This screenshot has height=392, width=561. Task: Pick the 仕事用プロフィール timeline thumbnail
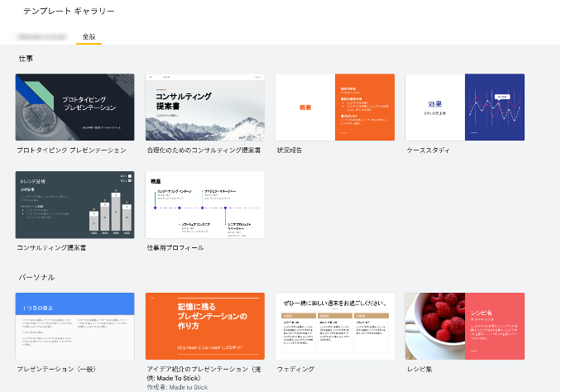click(x=204, y=204)
